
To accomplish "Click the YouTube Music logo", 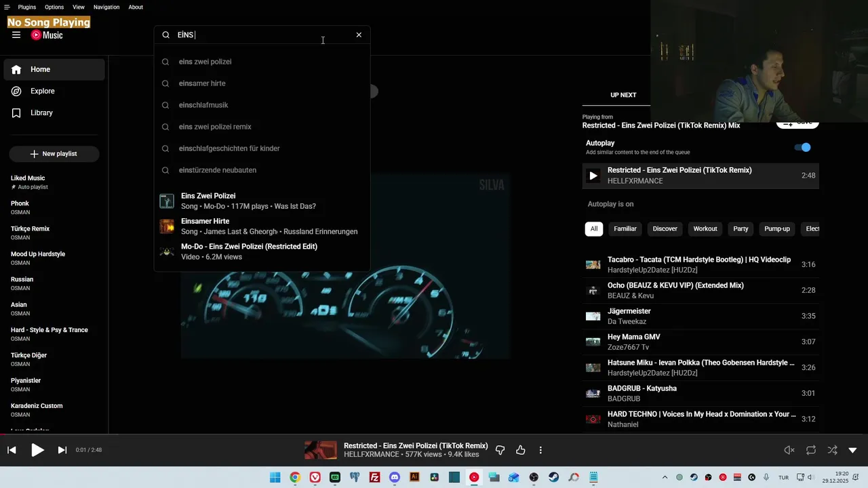I will (47, 35).
